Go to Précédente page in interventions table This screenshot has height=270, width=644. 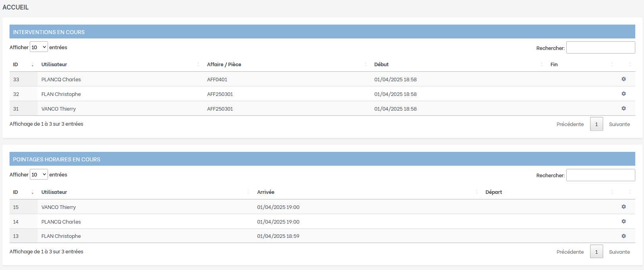coord(570,124)
